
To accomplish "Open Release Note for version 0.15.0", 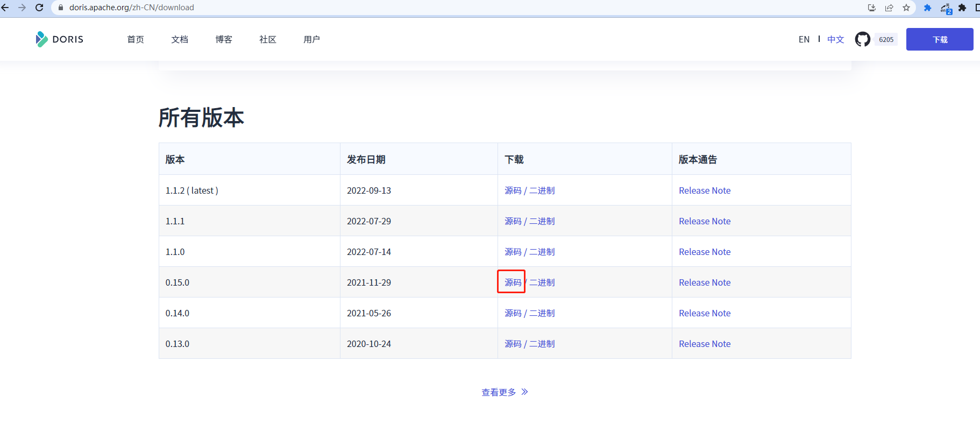I will 705,282.
